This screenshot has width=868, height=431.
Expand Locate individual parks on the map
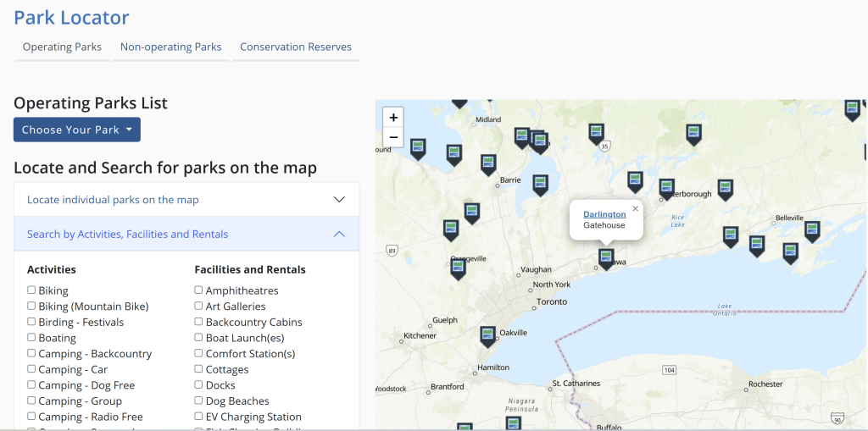pyautogui.click(x=186, y=200)
